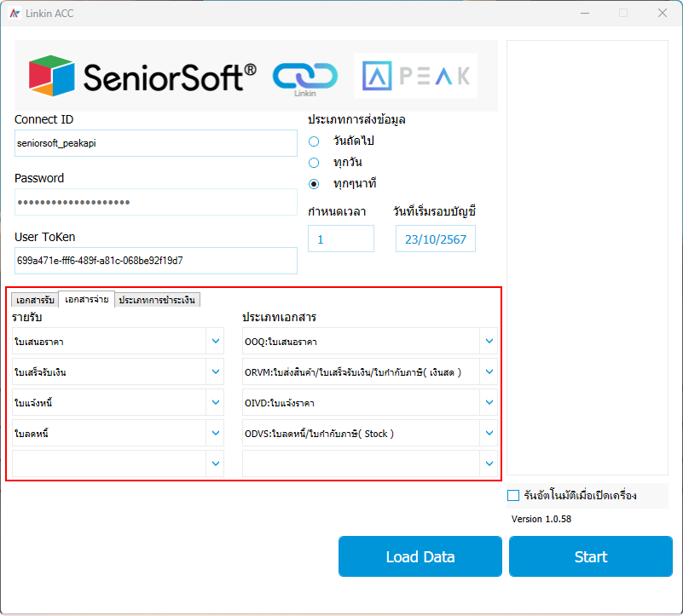Expand the OOQ:ใบเสนอราคา document type dropdown
This screenshot has height=616, width=683.
[x=489, y=341]
